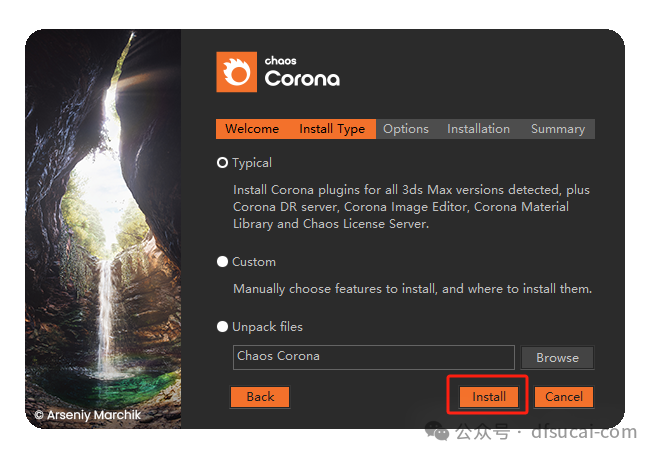
Task: Click the Chaos Corona logo icon
Action: pos(237,72)
